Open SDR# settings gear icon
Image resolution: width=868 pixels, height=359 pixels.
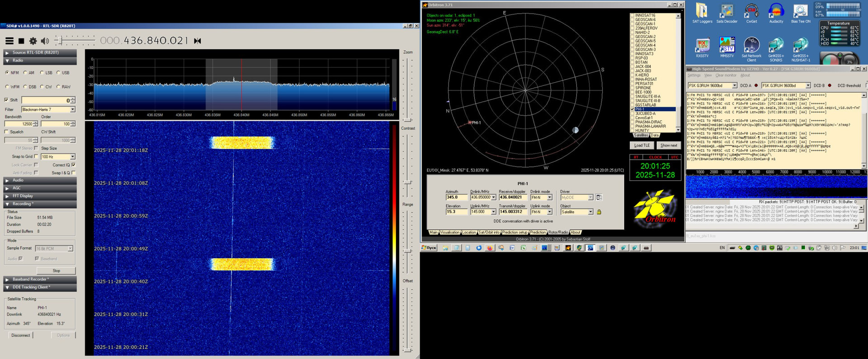[x=33, y=41]
